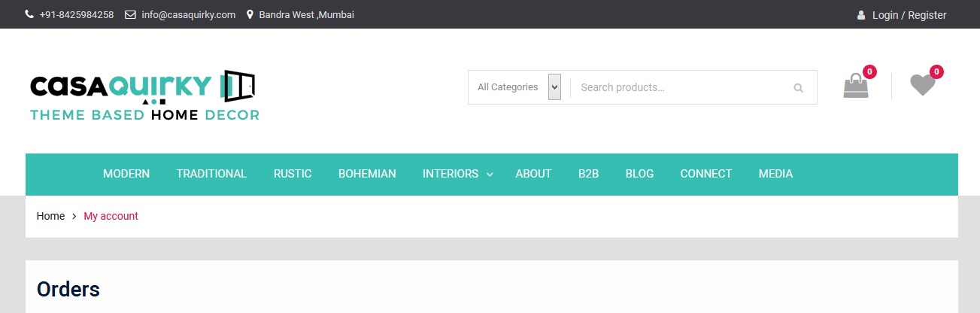Screen dimensions: 980x313
Task: Expand the Interiors menu chevron
Action: (x=490, y=175)
